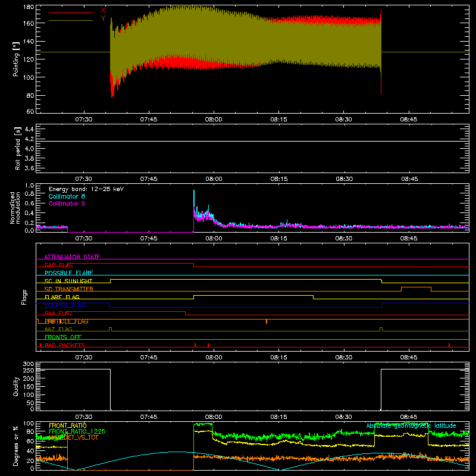Screen dimensions: 476x476
Task: Click the green FRONT_RATIO_1225 legend label
Action: pyautogui.click(x=77, y=431)
